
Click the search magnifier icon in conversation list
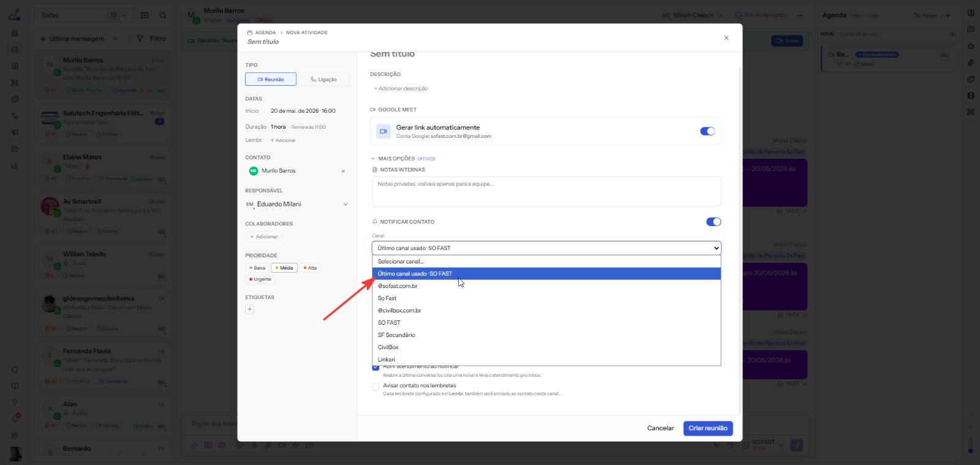163,15
